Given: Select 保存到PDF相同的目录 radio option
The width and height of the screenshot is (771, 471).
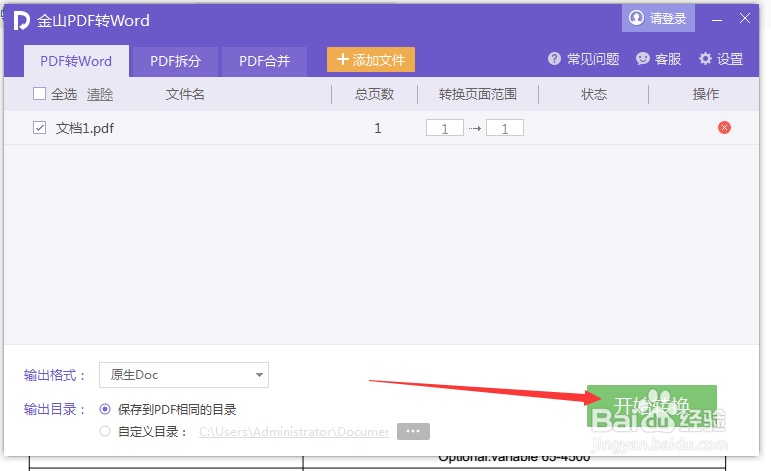Looking at the screenshot, I should (105, 409).
